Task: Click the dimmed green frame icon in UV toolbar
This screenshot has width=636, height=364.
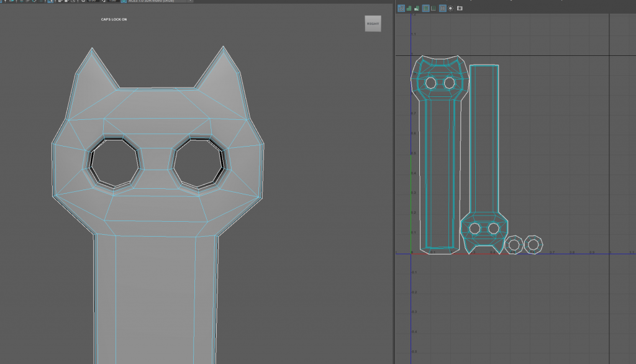Action: (434, 8)
